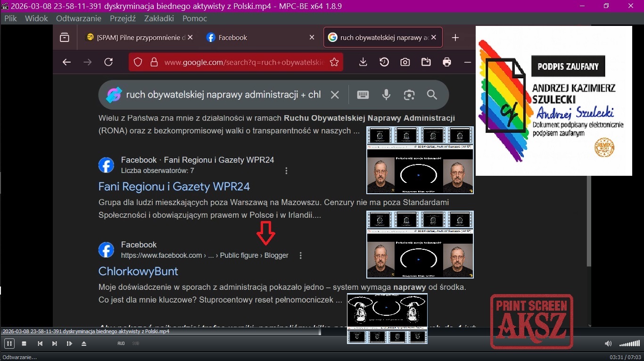Viewport: 644px width, 361px height.
Task: Adjust the volume slider
Action: 629,344
